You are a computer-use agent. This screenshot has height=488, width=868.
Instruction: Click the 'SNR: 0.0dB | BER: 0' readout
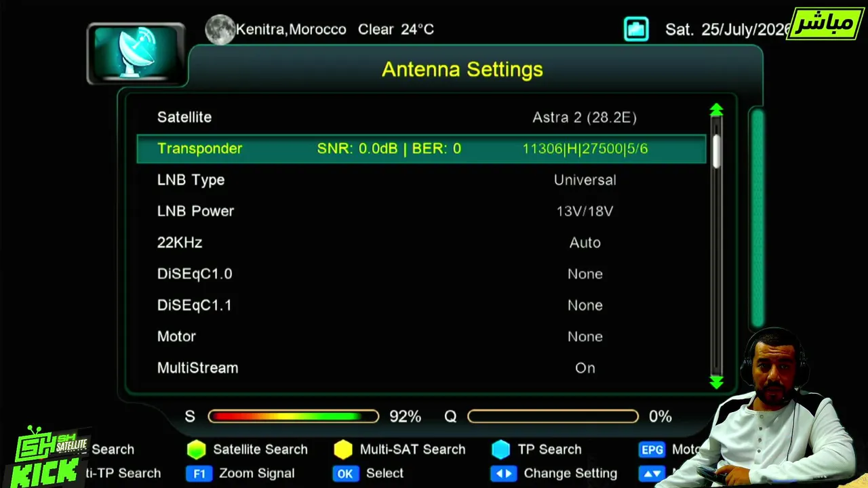click(x=389, y=148)
